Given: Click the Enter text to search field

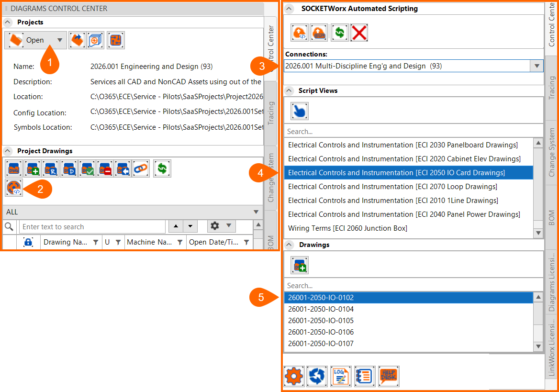Looking at the screenshot, I should (x=92, y=227).
